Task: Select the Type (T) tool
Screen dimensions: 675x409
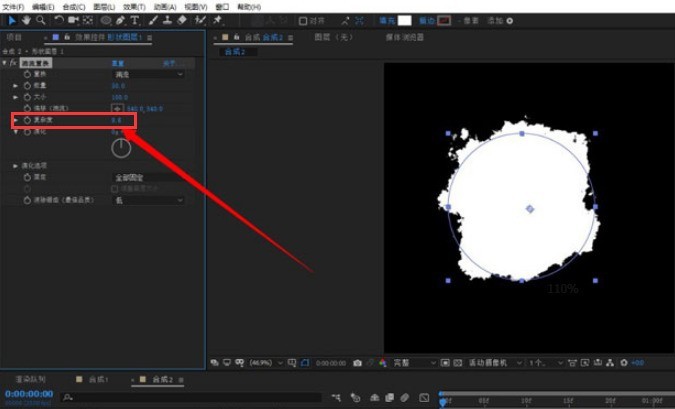Action: (135, 20)
